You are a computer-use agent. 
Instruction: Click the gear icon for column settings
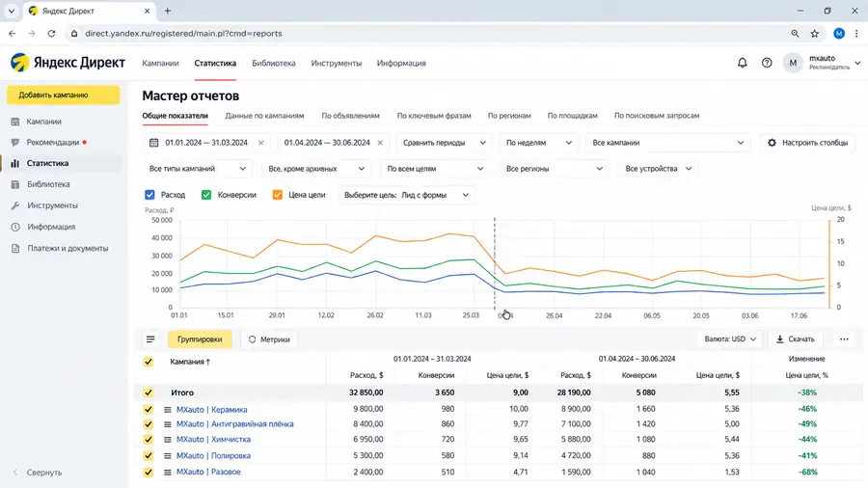pyautogui.click(x=772, y=143)
